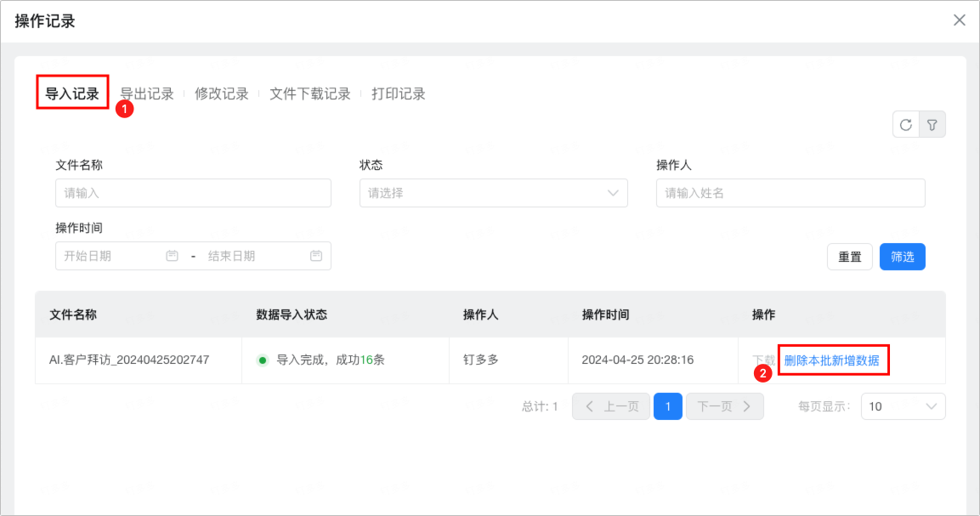Click the 重置 button

point(849,257)
